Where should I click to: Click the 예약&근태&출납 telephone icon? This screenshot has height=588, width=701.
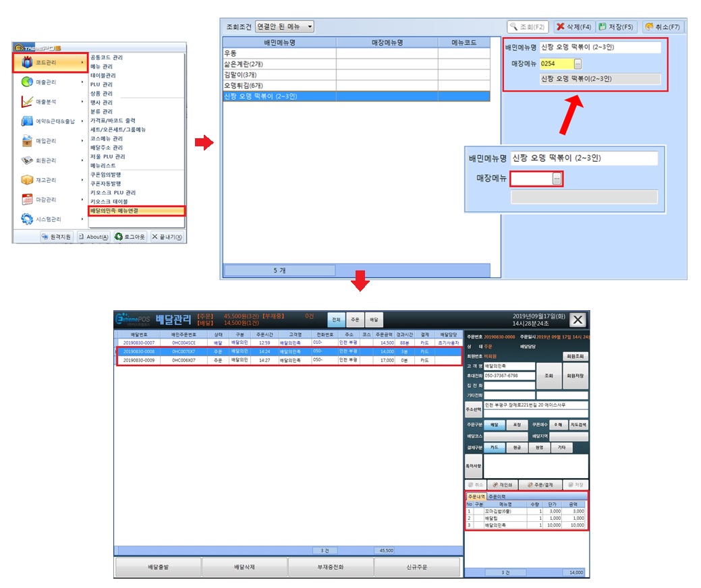pyautogui.click(x=27, y=121)
